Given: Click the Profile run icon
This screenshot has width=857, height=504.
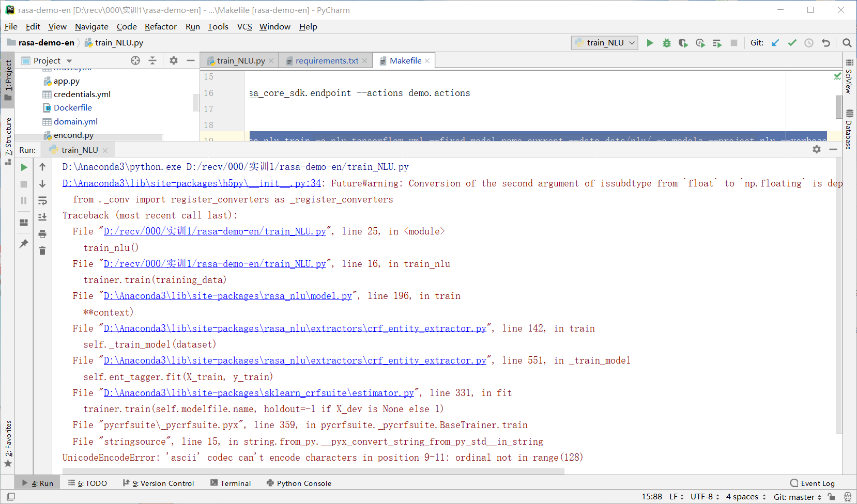Looking at the screenshot, I should (x=700, y=43).
